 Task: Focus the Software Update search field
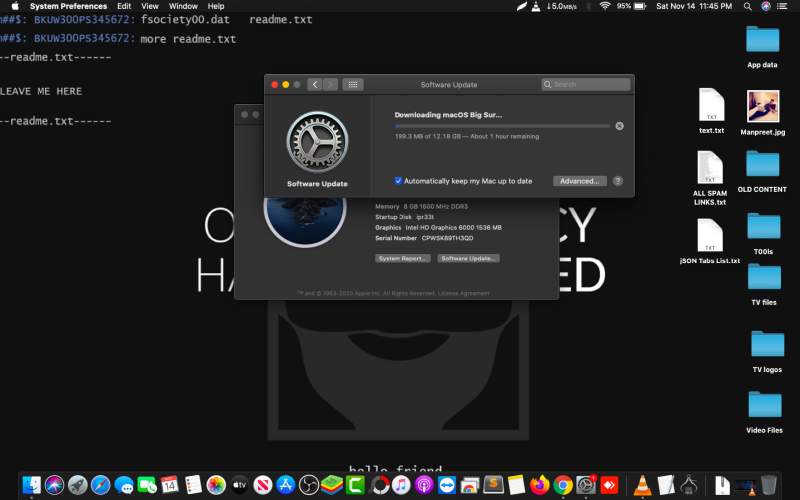586,85
